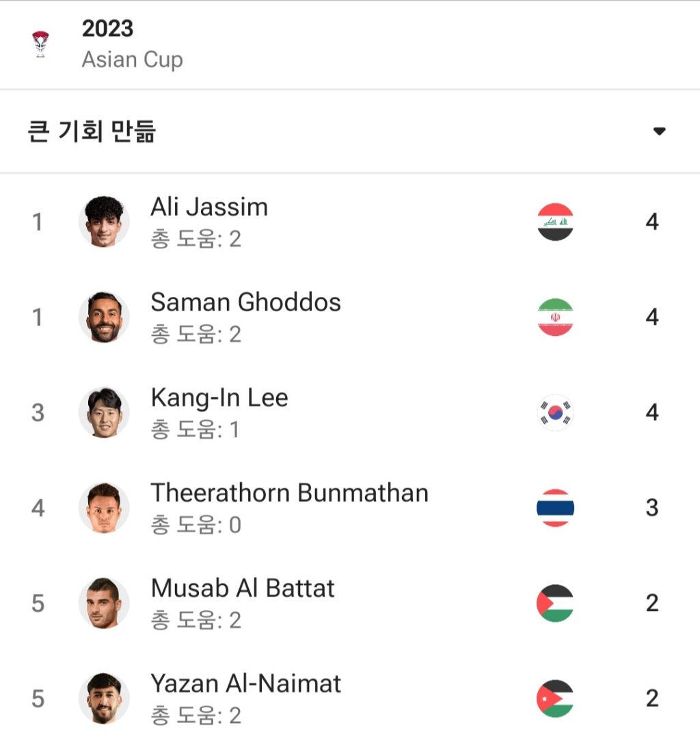Open the Theerathorn Bunmathan name link

(x=289, y=493)
